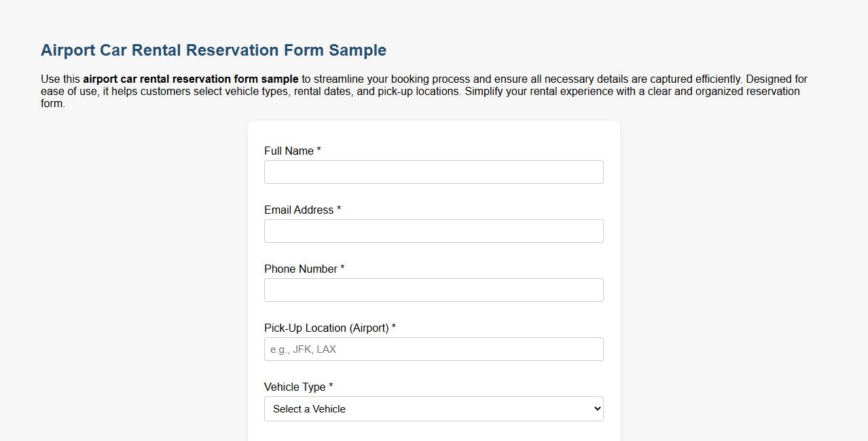The image size is (868, 441).
Task: Click the Email Address input field
Action: pos(433,231)
